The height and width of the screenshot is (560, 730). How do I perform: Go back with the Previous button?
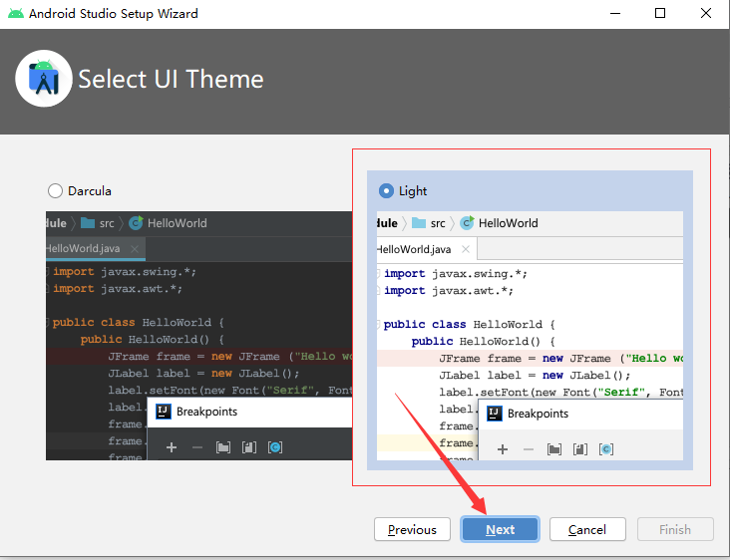412,529
